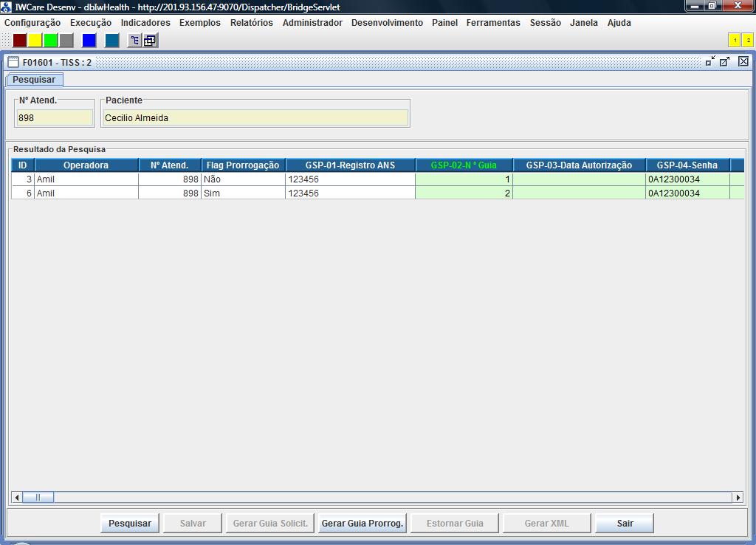This screenshot has height=545, width=756.
Task: Click the yellow window indicator labeled 1
Action: pos(735,41)
